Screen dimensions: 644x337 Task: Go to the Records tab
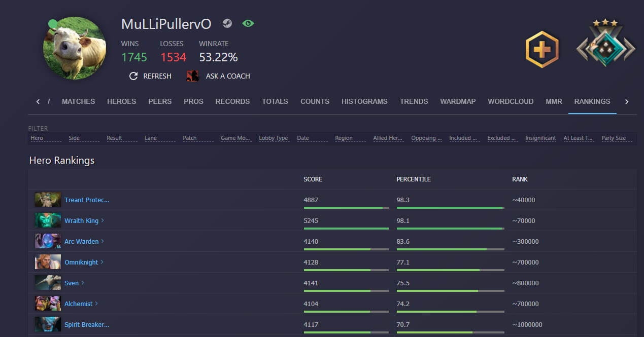point(232,101)
